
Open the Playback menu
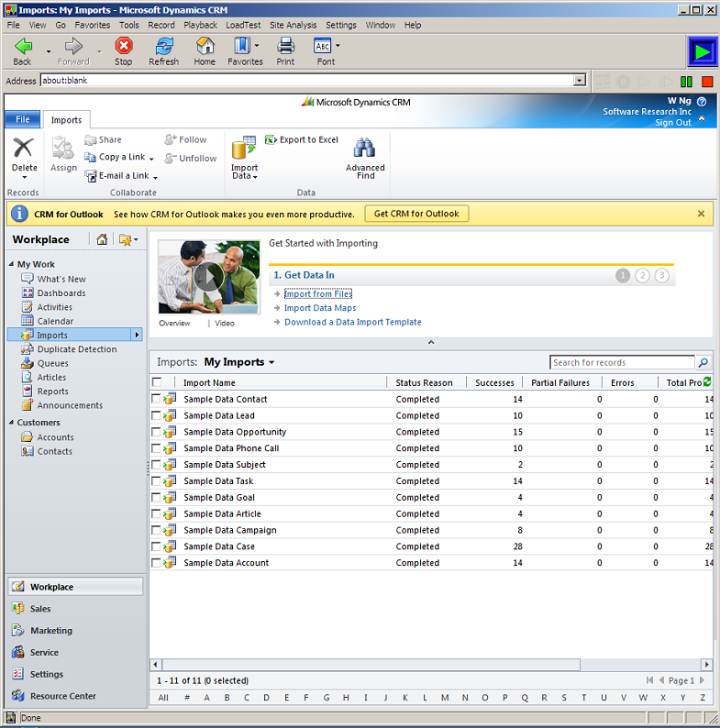pyautogui.click(x=200, y=25)
